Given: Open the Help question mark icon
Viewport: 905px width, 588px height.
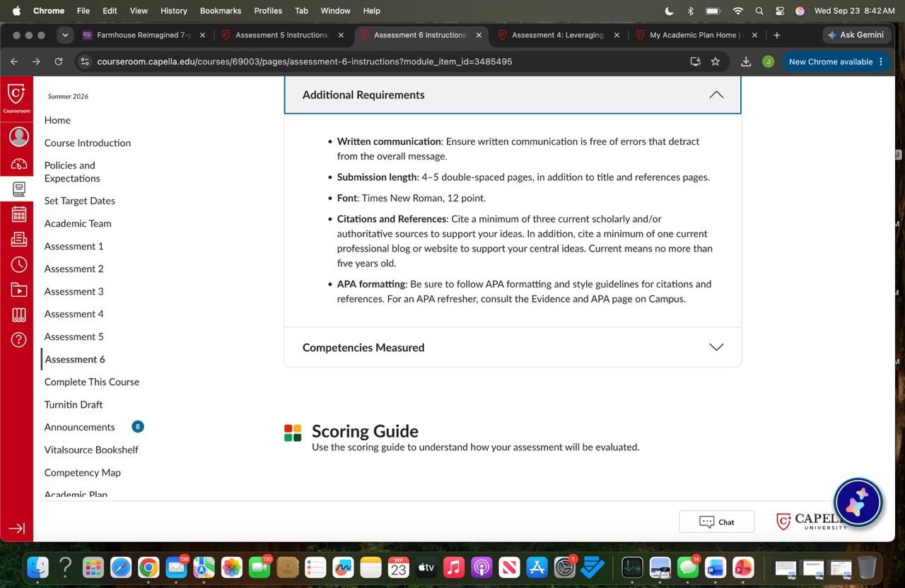Looking at the screenshot, I should click(19, 339).
